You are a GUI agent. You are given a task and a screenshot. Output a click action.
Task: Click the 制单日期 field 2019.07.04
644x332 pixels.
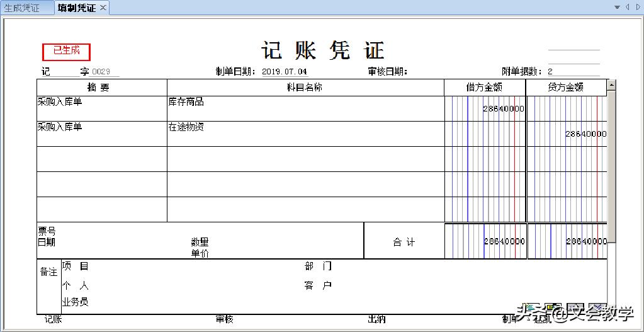click(x=285, y=71)
